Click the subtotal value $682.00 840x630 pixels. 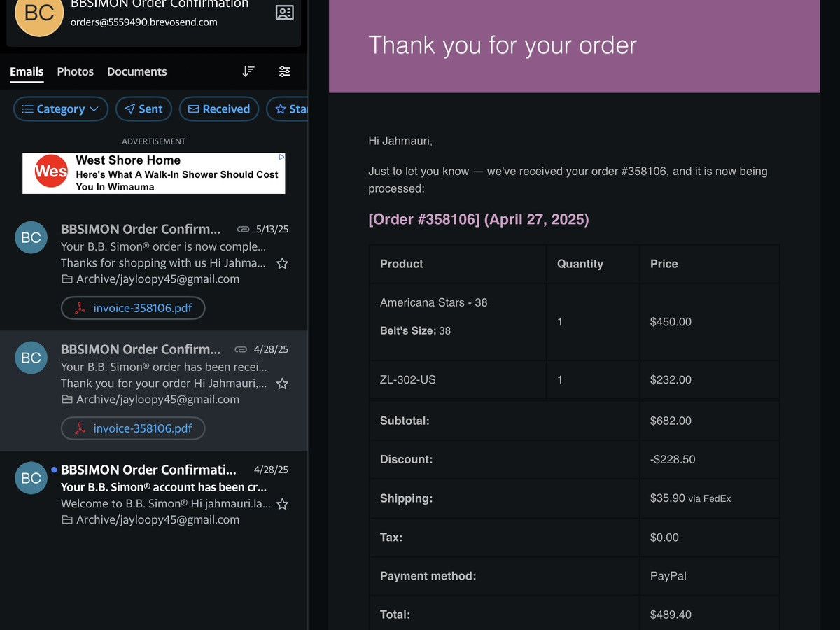(x=671, y=421)
